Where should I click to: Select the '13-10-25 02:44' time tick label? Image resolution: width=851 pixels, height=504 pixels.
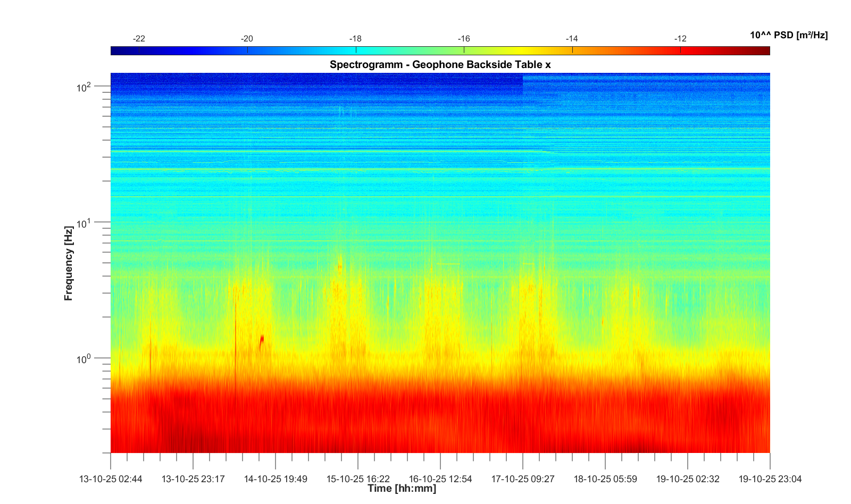(111, 479)
